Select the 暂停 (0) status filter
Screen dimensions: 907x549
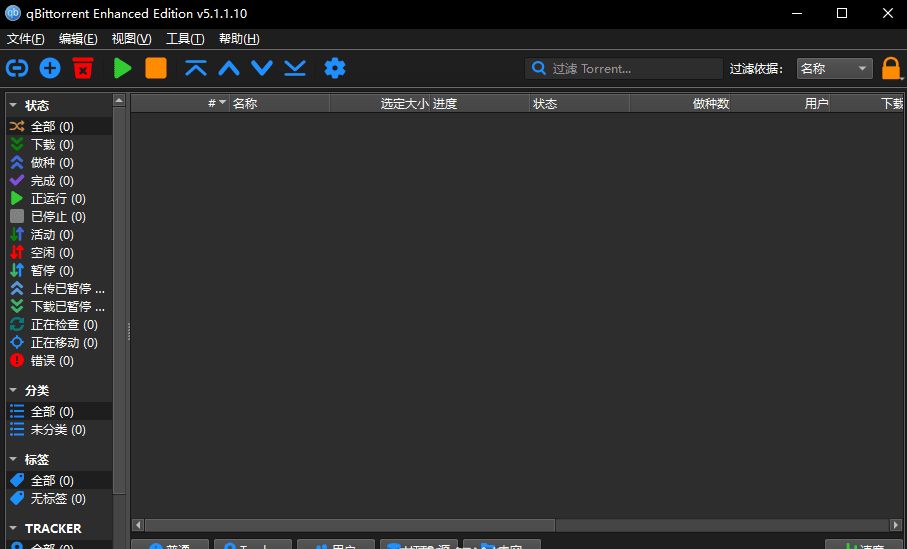point(60,270)
